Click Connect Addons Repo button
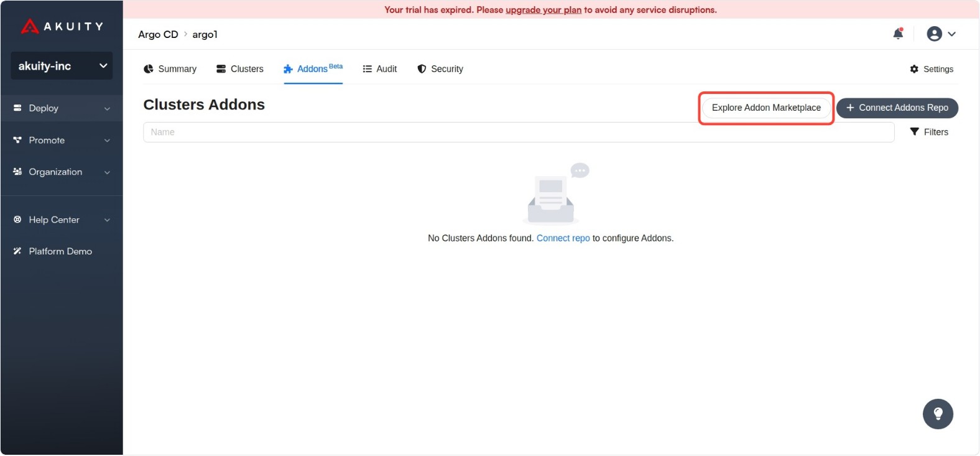The image size is (980, 456). (897, 108)
